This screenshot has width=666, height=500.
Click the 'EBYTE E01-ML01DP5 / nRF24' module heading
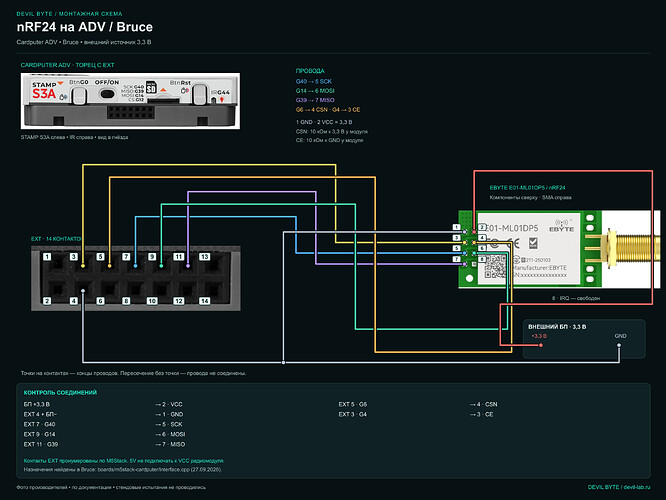(527, 187)
